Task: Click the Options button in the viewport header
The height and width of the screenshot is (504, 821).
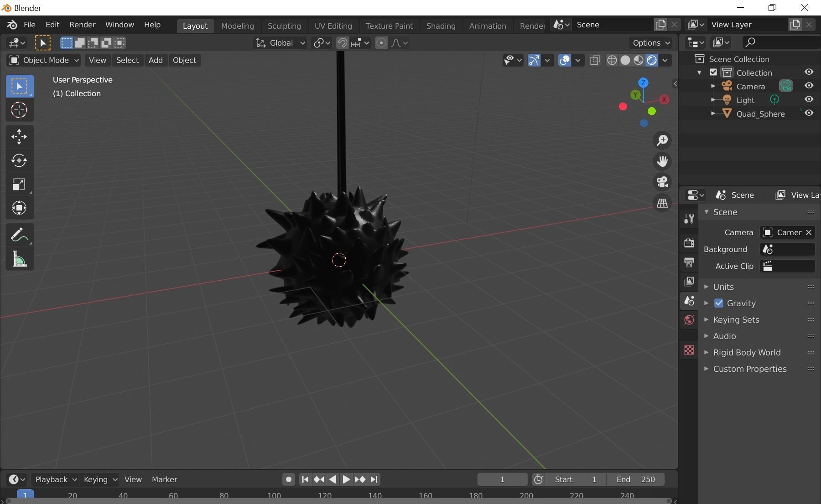Action: 650,42
